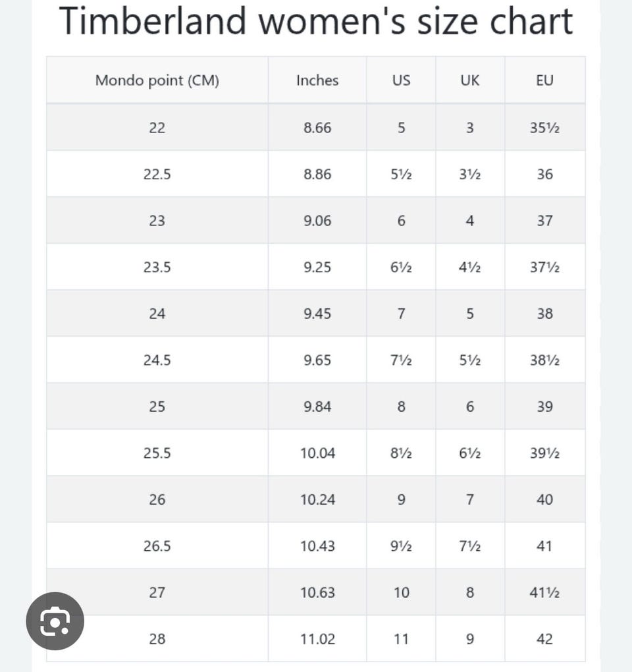The width and height of the screenshot is (632, 672).
Task: Select the 9.45 inches cell
Action: [x=317, y=314]
